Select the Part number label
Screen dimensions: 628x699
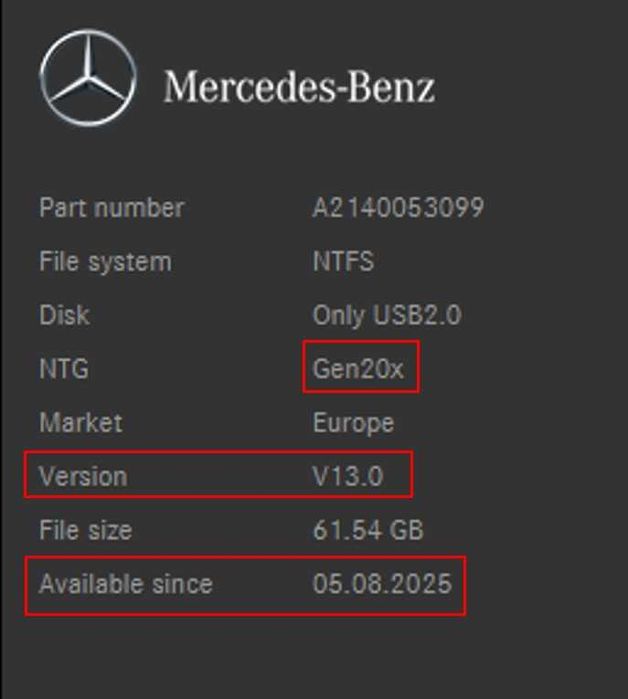point(111,208)
